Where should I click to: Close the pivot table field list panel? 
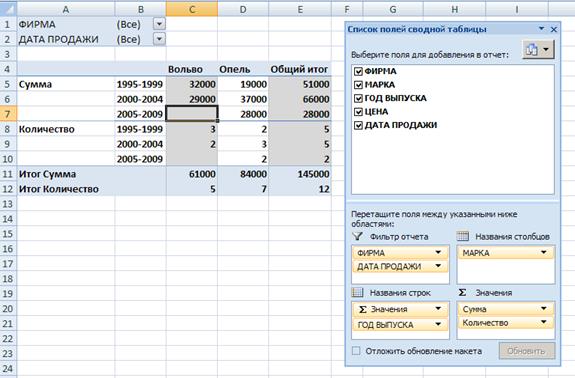coord(554,29)
